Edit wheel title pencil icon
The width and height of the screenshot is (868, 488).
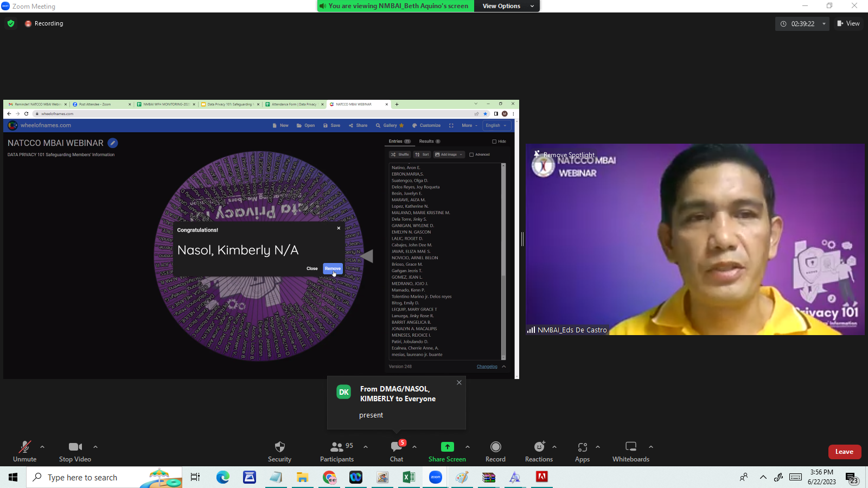pyautogui.click(x=113, y=143)
